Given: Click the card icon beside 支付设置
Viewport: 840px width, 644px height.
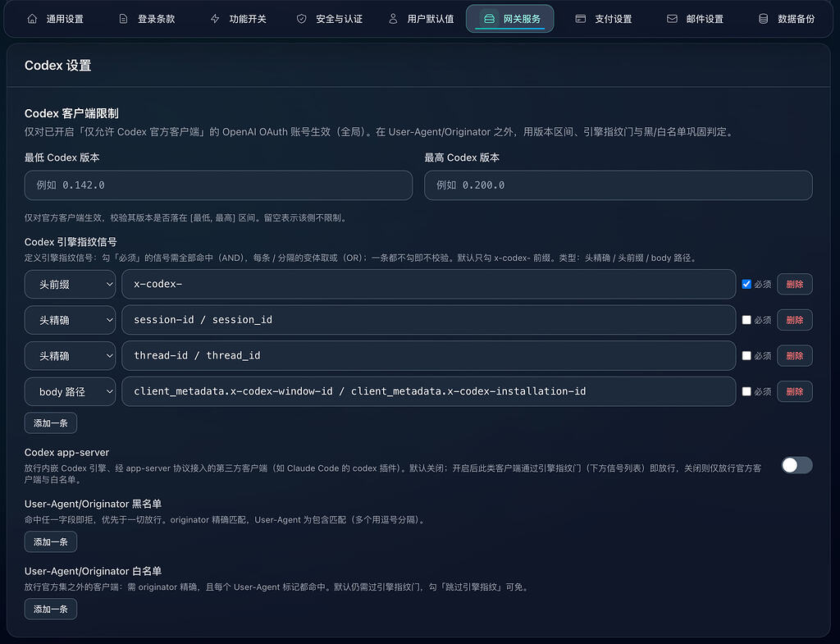Looking at the screenshot, I should click(x=580, y=19).
